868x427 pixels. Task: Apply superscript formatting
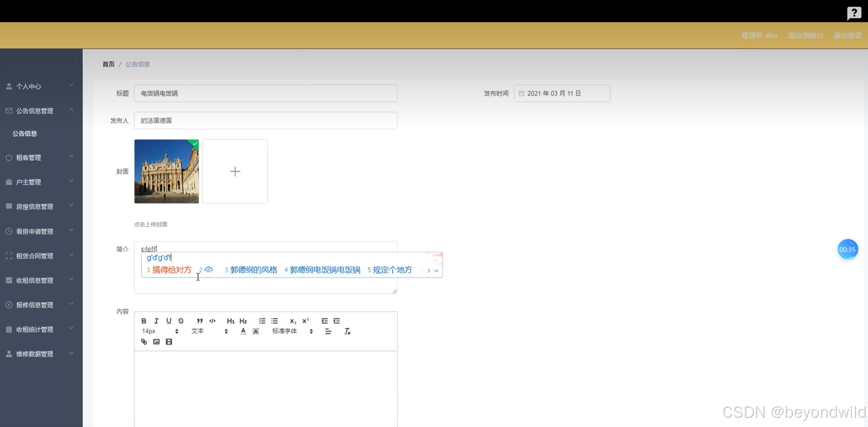pos(306,321)
